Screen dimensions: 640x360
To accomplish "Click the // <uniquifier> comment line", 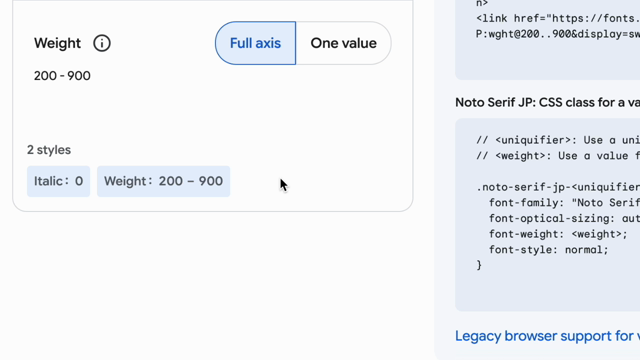I will (558, 140).
